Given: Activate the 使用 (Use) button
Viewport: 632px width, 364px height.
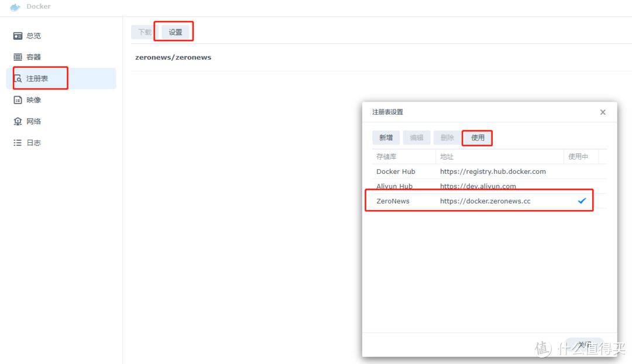Looking at the screenshot, I should [477, 138].
